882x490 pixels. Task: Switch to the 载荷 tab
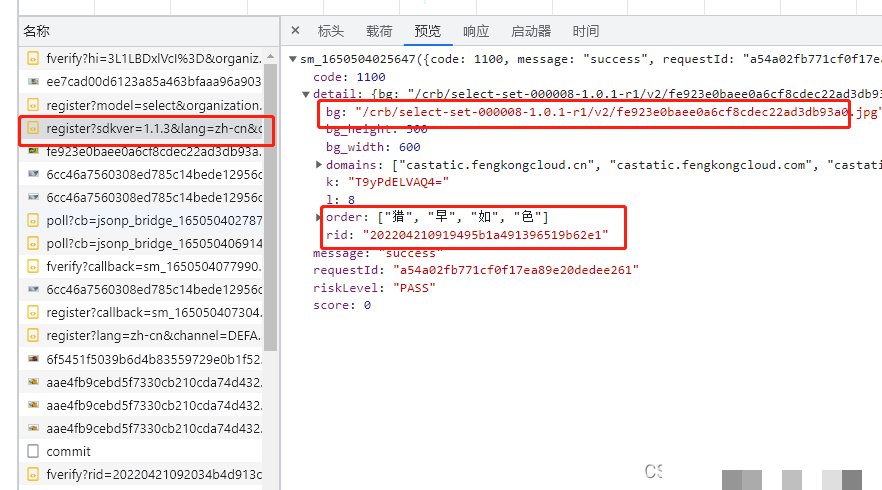point(379,31)
